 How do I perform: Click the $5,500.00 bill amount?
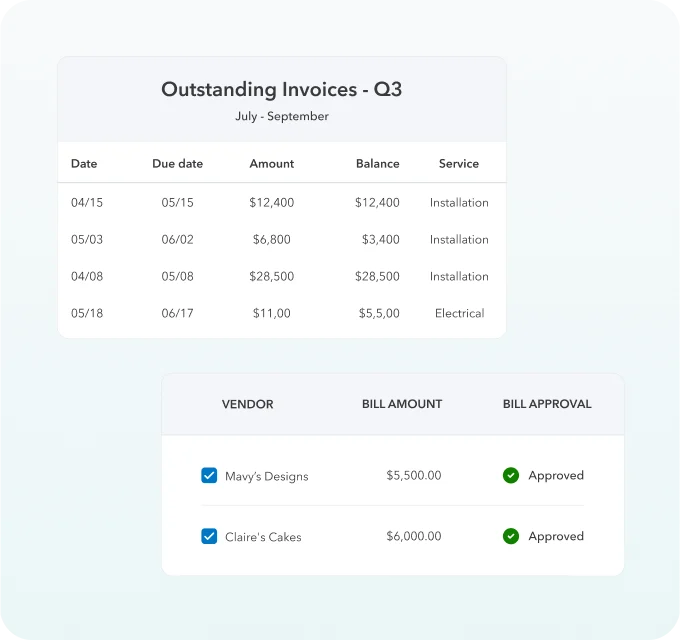(x=414, y=475)
